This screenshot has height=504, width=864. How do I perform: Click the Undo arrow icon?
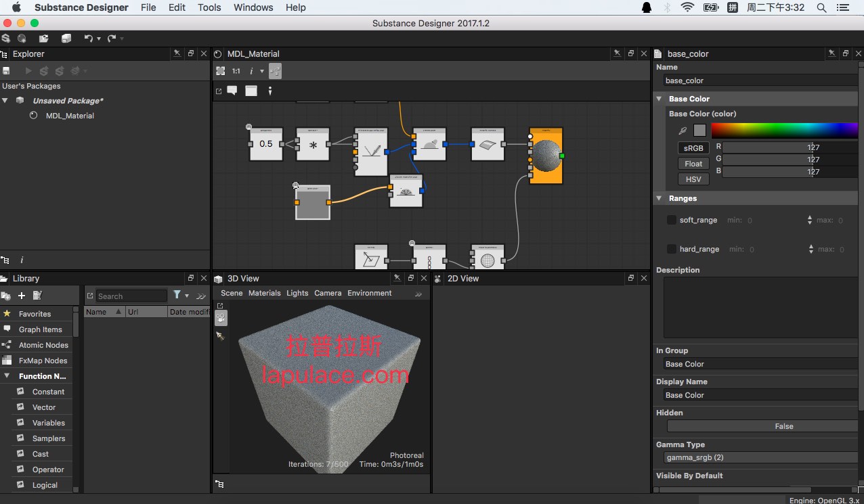point(88,39)
